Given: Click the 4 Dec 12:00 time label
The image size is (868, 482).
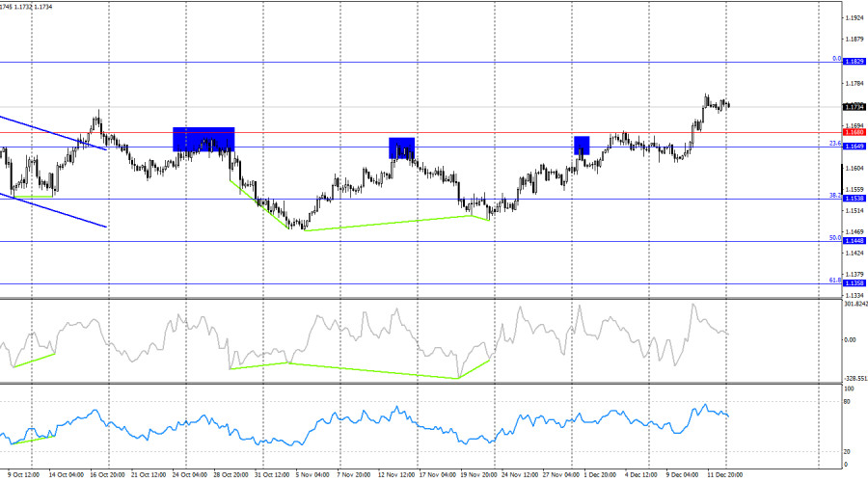Looking at the screenshot, I should [x=641, y=475].
